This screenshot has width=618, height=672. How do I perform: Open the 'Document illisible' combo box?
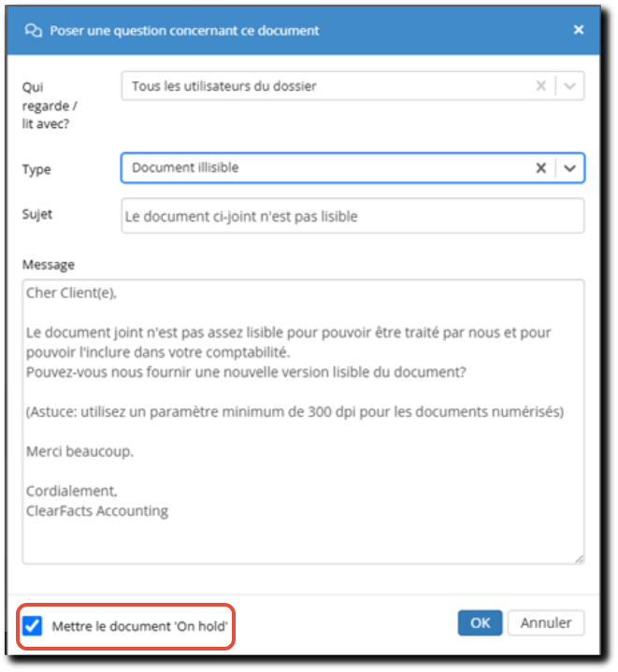(325, 167)
